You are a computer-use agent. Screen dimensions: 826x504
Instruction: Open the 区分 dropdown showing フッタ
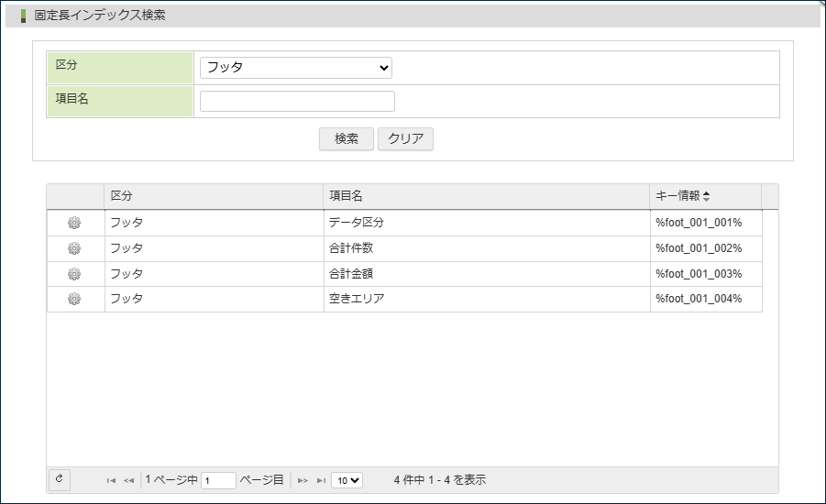point(295,68)
